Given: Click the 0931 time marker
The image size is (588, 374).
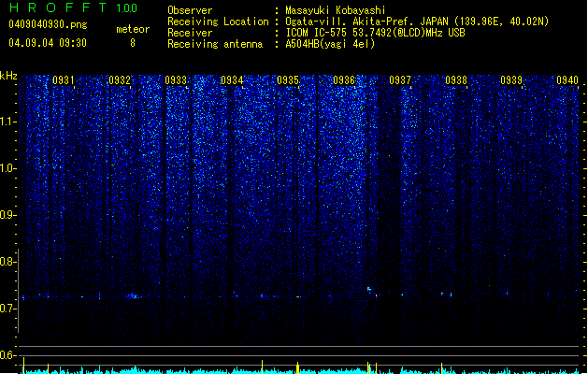Looking at the screenshot, I should (63, 79).
